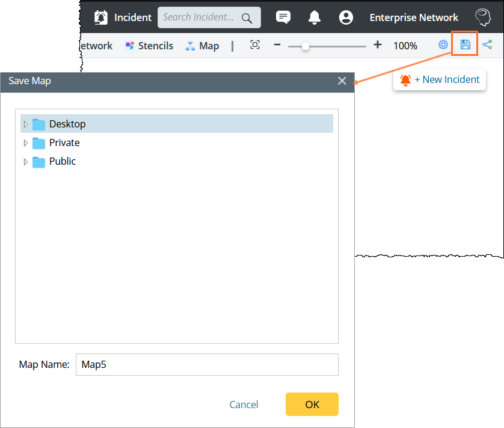
Task: Click the fit-to-screen zoom icon
Action: (x=255, y=45)
